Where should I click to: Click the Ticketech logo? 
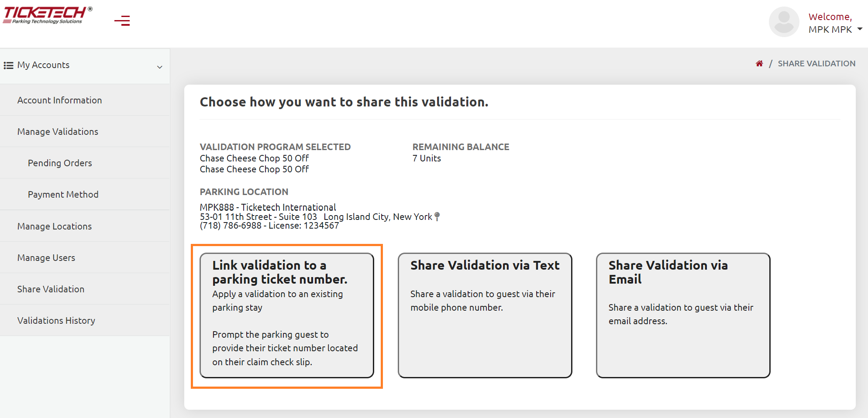pos(48,15)
